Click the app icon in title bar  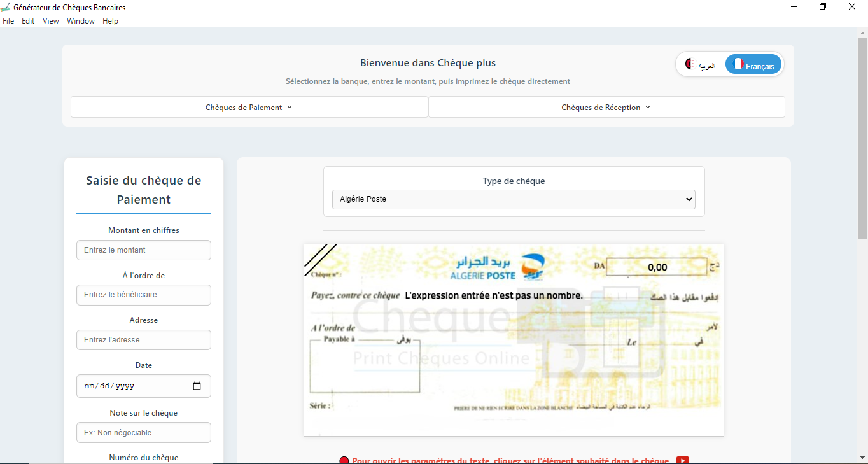(x=6, y=8)
